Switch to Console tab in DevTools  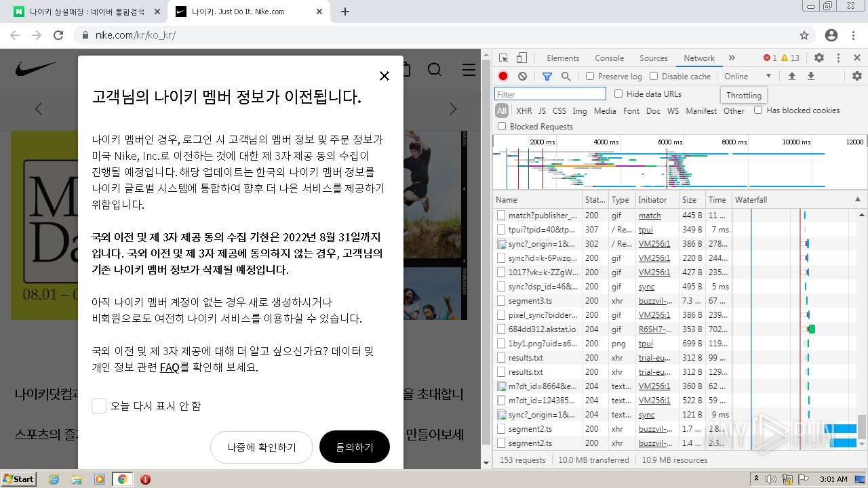(x=609, y=58)
